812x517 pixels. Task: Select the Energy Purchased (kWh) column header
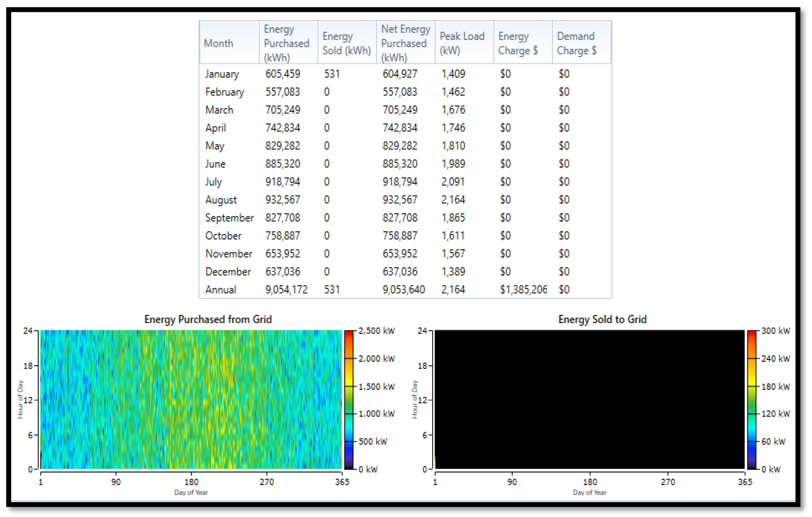[288, 43]
